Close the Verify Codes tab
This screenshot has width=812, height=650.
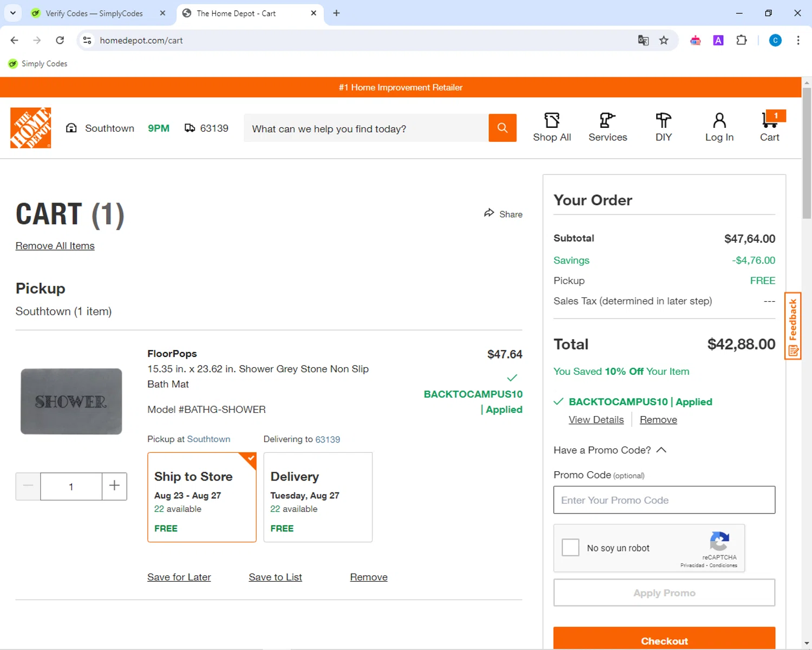tap(162, 13)
